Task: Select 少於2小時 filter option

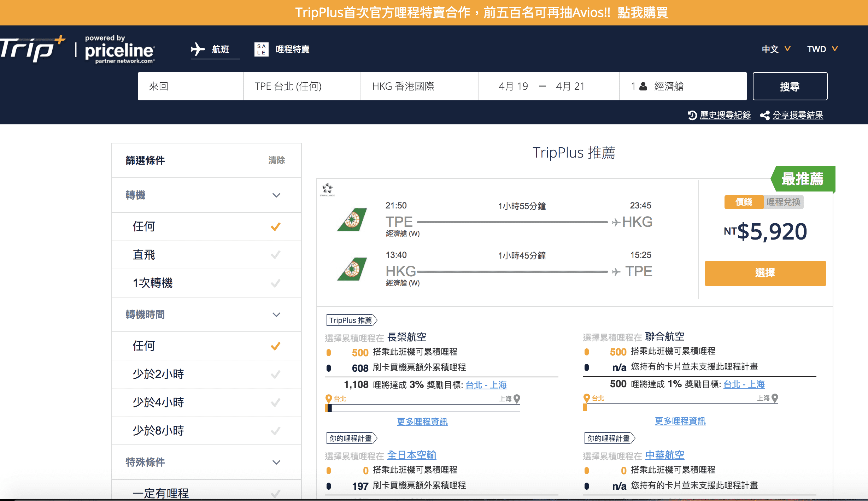Action: pyautogui.click(x=206, y=374)
